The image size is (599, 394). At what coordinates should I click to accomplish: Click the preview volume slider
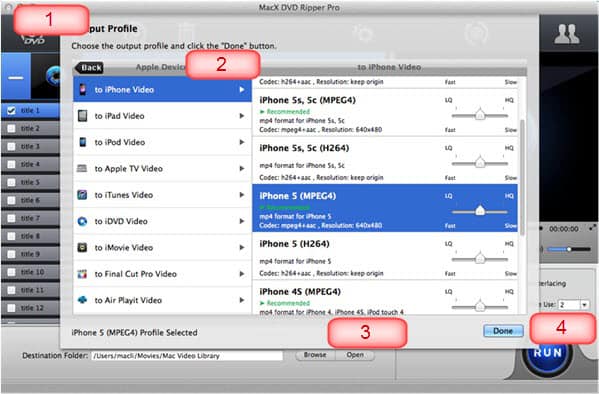point(569,249)
